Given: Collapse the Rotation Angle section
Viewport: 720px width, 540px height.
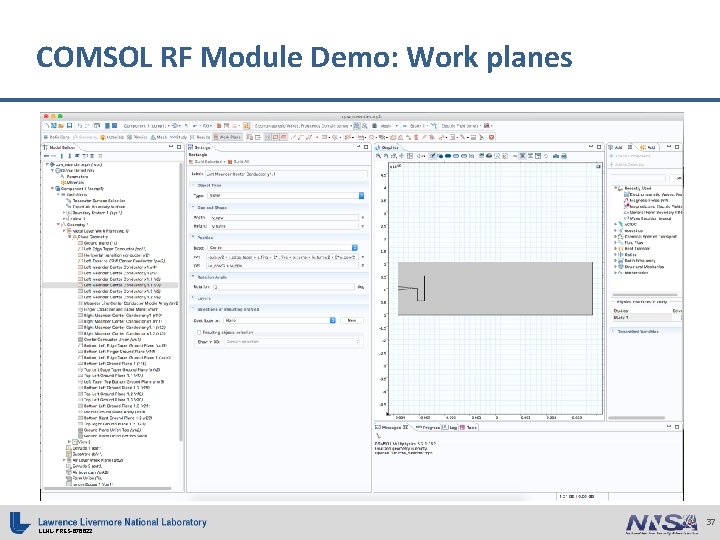Looking at the screenshot, I should [193, 277].
